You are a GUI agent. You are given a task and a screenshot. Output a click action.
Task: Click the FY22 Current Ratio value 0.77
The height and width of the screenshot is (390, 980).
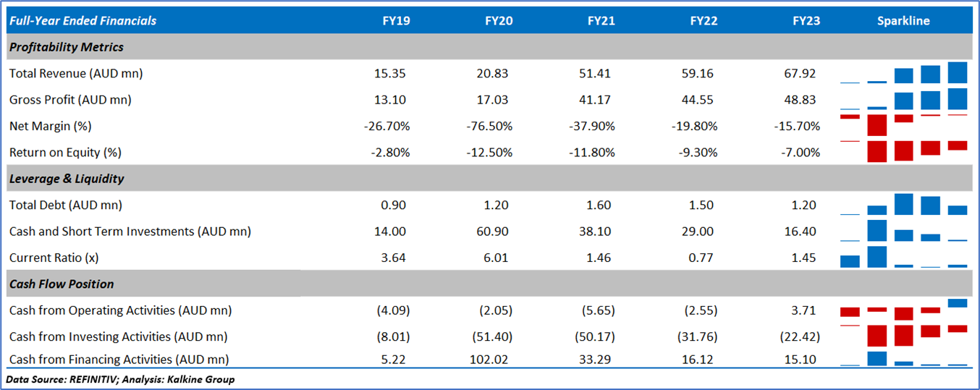pyautogui.click(x=704, y=258)
